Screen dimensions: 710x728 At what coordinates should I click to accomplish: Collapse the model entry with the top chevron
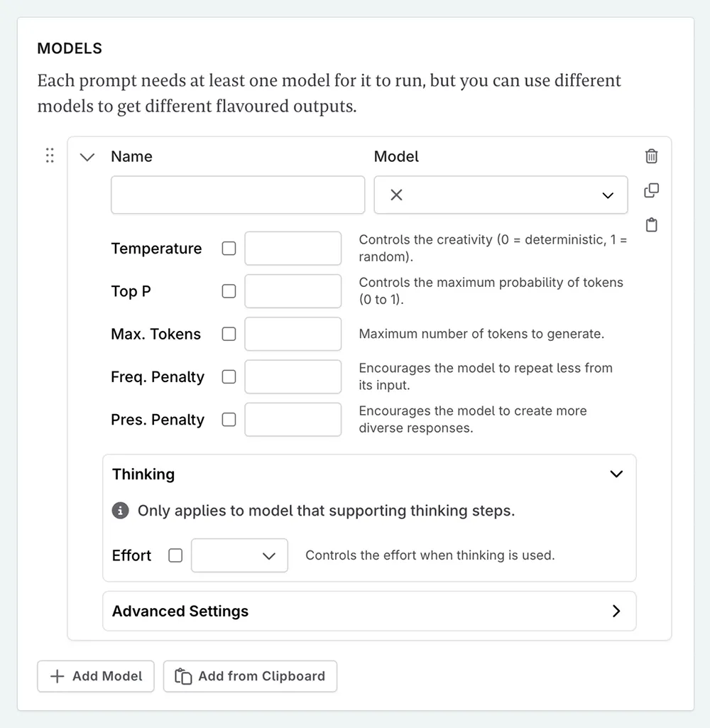click(87, 156)
